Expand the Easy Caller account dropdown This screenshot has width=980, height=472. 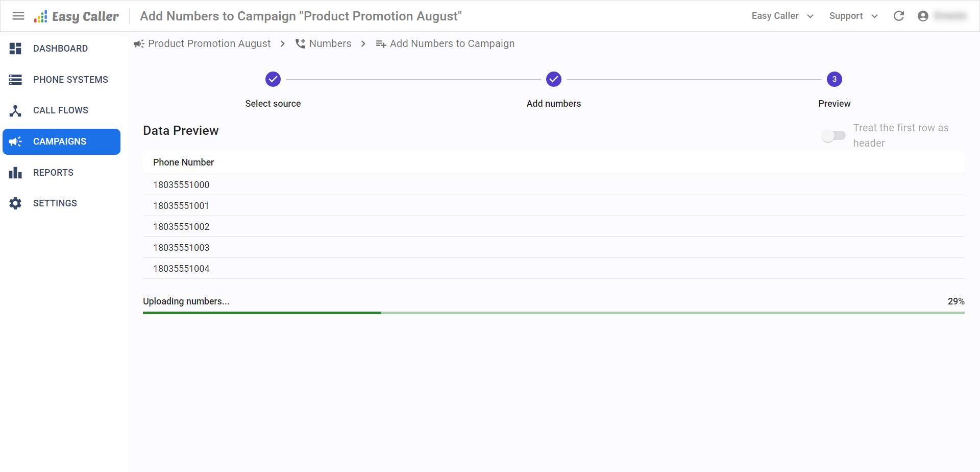[782, 16]
